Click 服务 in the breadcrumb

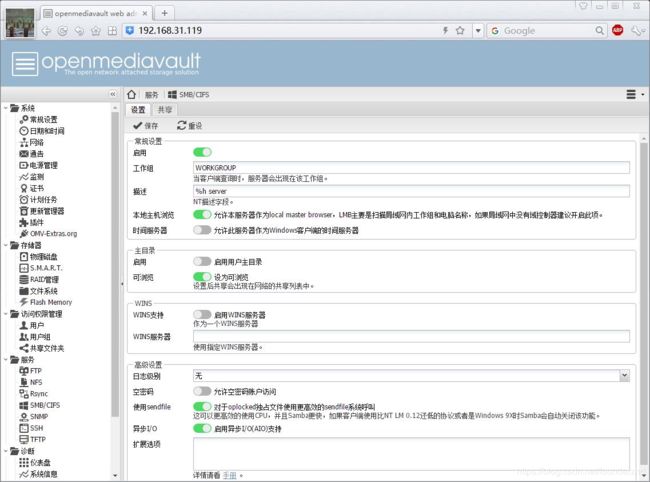(x=152, y=95)
